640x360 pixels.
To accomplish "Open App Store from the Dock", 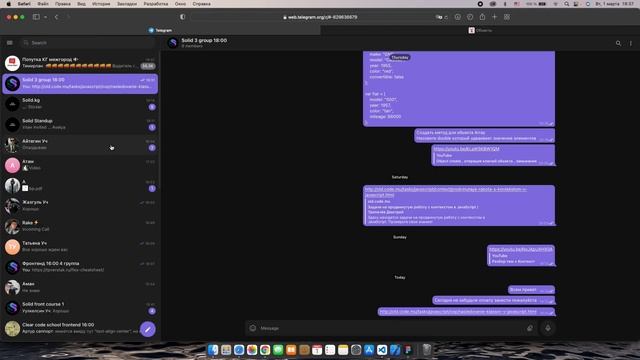I will pyautogui.click(x=369, y=350).
